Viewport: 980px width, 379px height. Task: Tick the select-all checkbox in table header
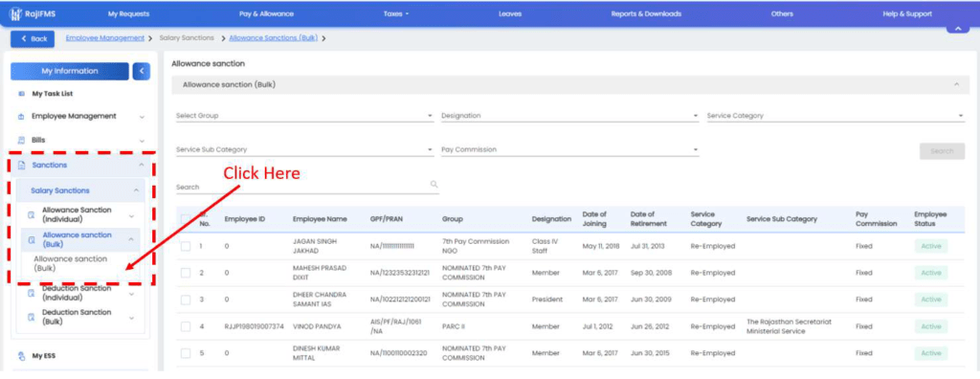coord(186,219)
